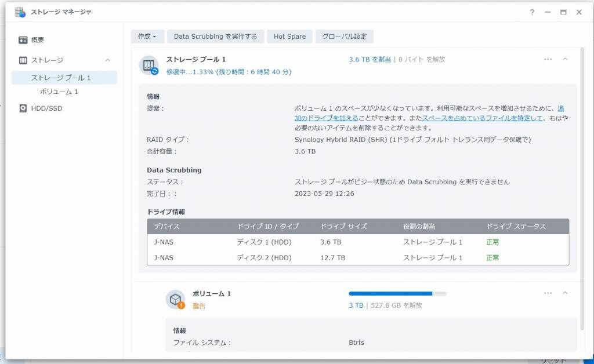Minimize the Storage Manager window
The width and height of the screenshot is (594, 364).
pyautogui.click(x=548, y=12)
